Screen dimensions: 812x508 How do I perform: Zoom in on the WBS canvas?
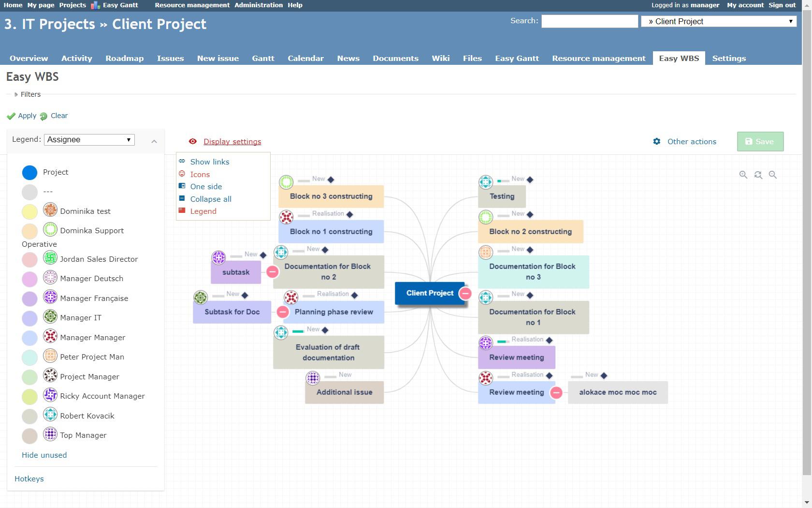(x=743, y=175)
